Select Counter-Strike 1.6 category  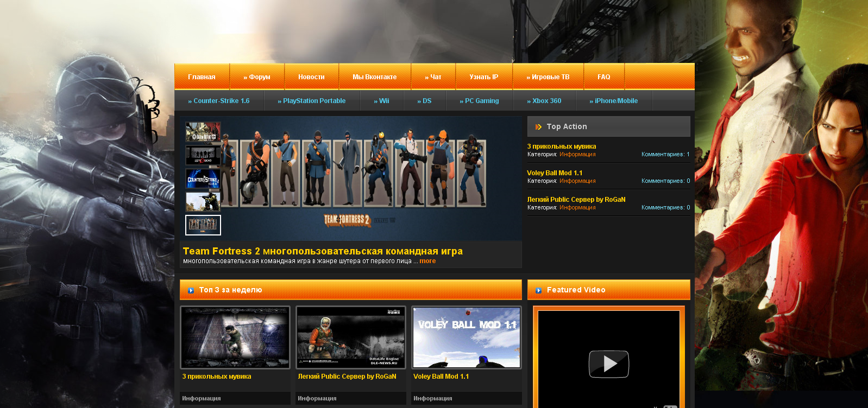(x=219, y=101)
